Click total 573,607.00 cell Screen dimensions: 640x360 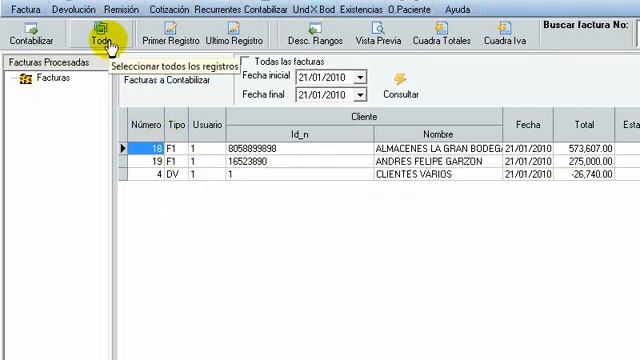(584, 149)
